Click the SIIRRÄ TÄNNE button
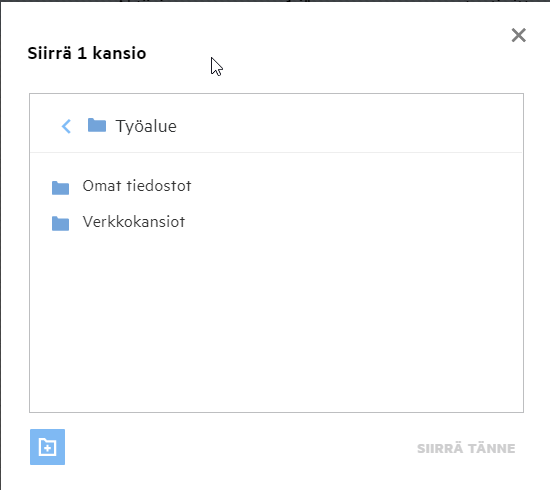 466,448
